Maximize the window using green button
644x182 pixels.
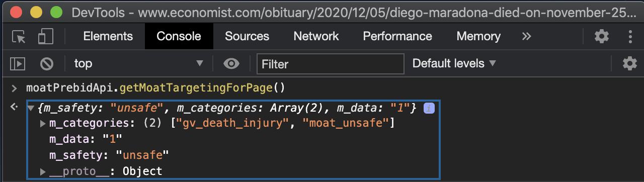coord(56,12)
